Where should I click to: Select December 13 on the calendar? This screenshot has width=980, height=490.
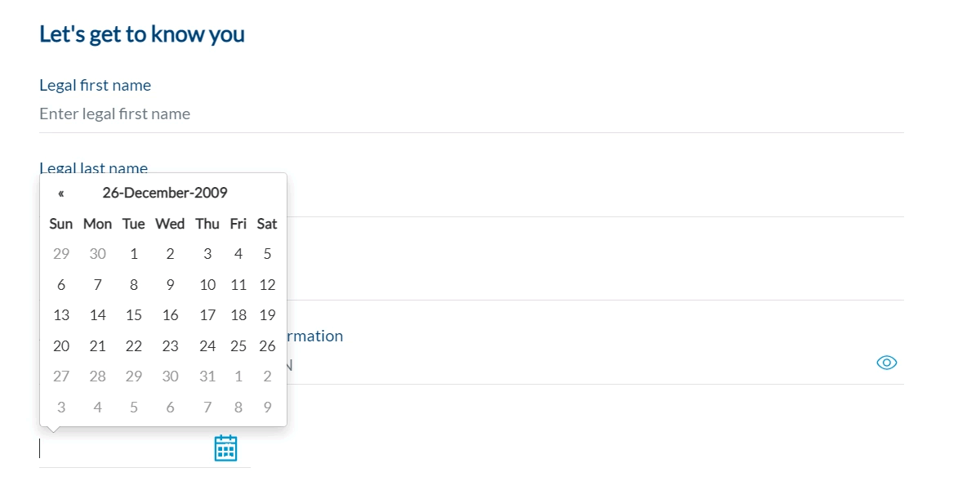click(61, 315)
